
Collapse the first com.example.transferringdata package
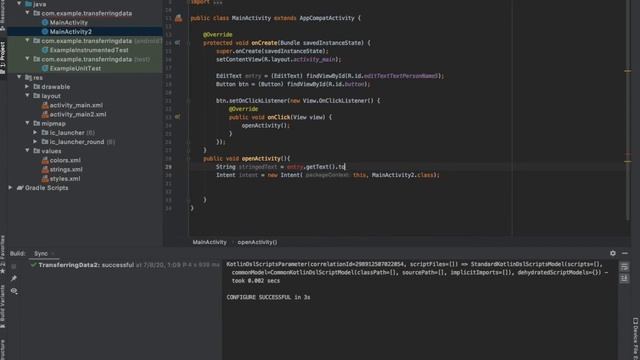pos(27,13)
